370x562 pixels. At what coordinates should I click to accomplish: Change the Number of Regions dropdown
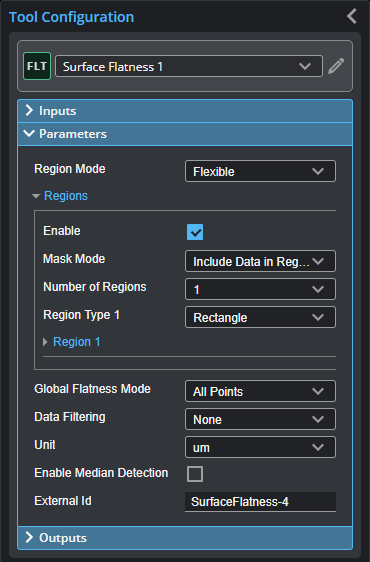coord(260,289)
